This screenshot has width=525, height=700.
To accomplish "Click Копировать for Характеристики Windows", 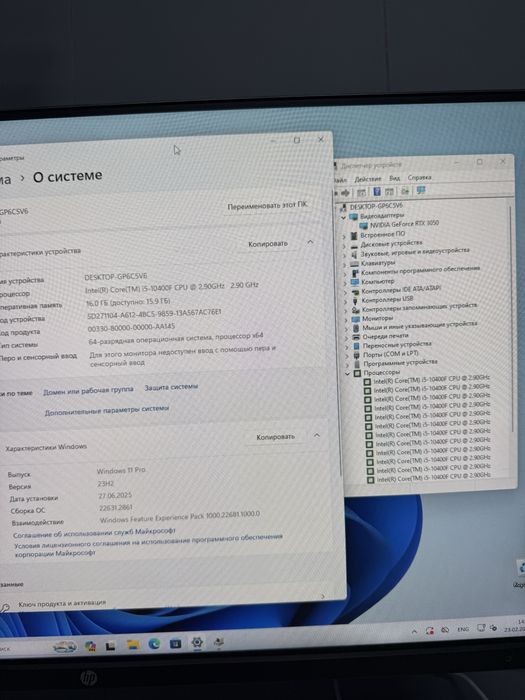I will 275,437.
